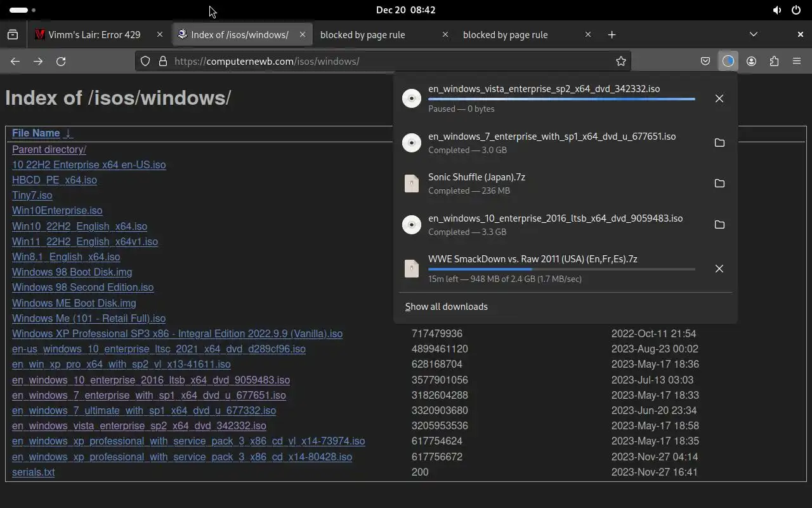The width and height of the screenshot is (812, 508).
Task: Show Windows 10 2016 LTSB ISO in folder
Action: 719,225
